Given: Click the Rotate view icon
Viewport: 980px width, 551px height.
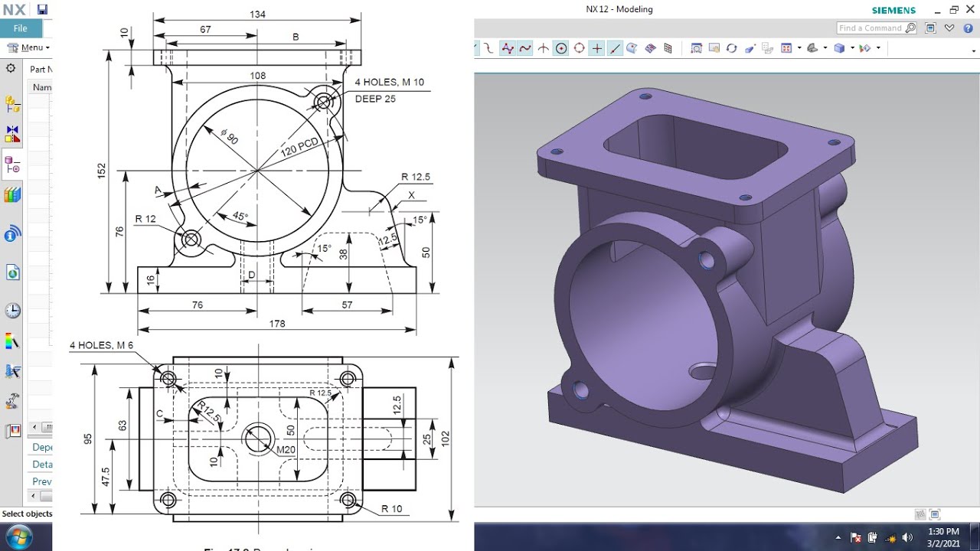Looking at the screenshot, I should point(731,48).
